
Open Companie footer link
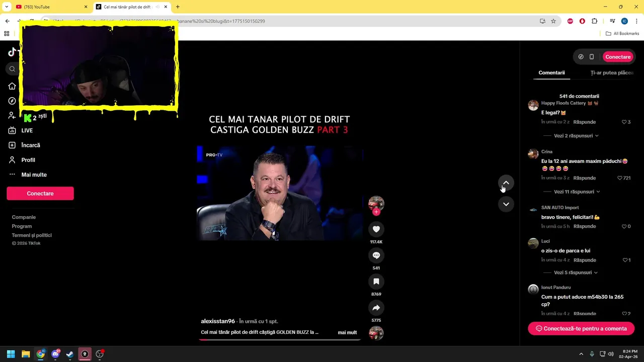click(x=24, y=217)
